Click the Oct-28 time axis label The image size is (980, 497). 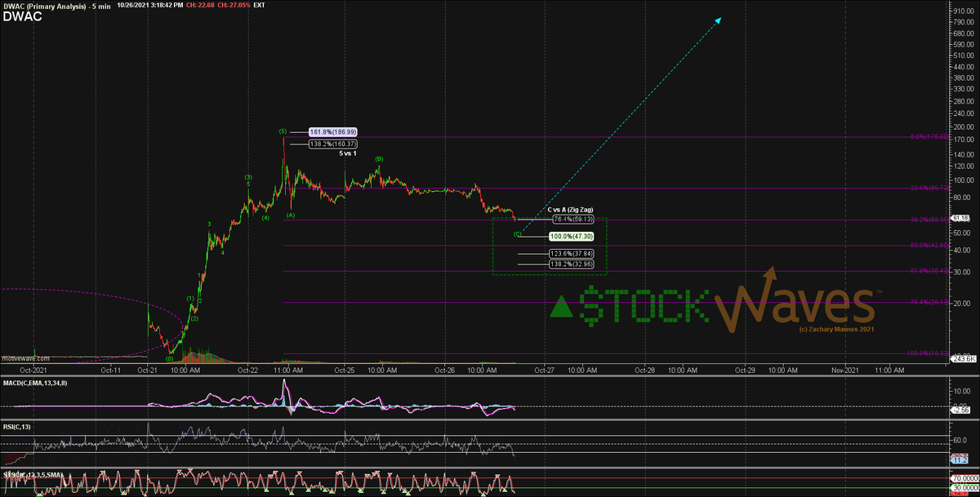click(x=644, y=370)
